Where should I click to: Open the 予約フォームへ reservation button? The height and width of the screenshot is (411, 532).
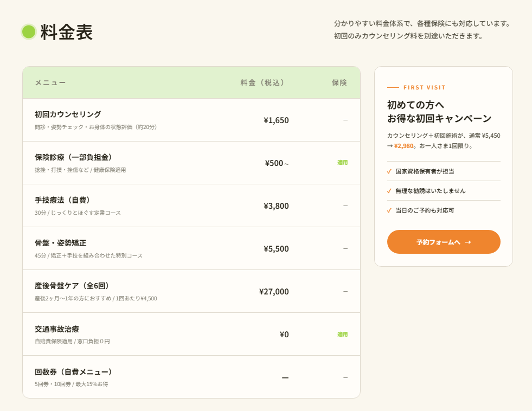click(x=444, y=242)
